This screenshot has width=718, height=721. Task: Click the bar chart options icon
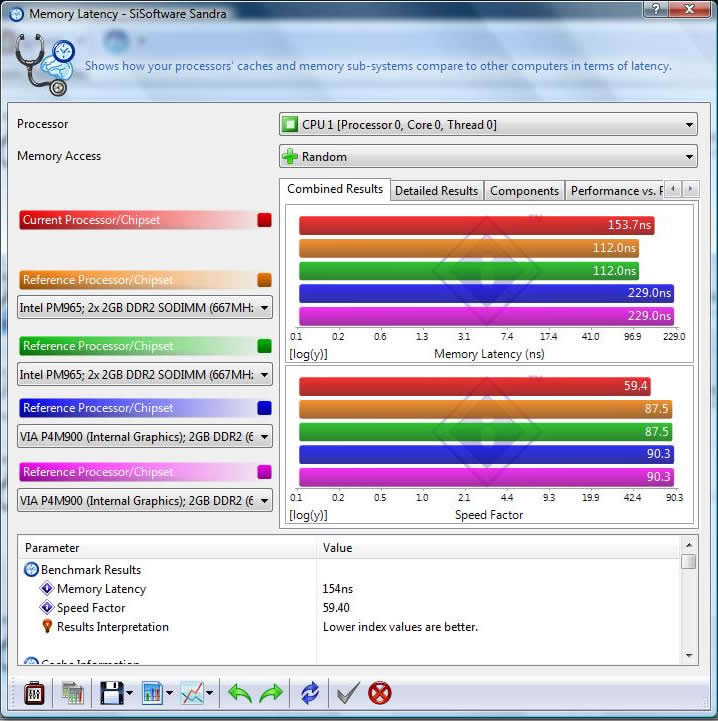coord(152,693)
